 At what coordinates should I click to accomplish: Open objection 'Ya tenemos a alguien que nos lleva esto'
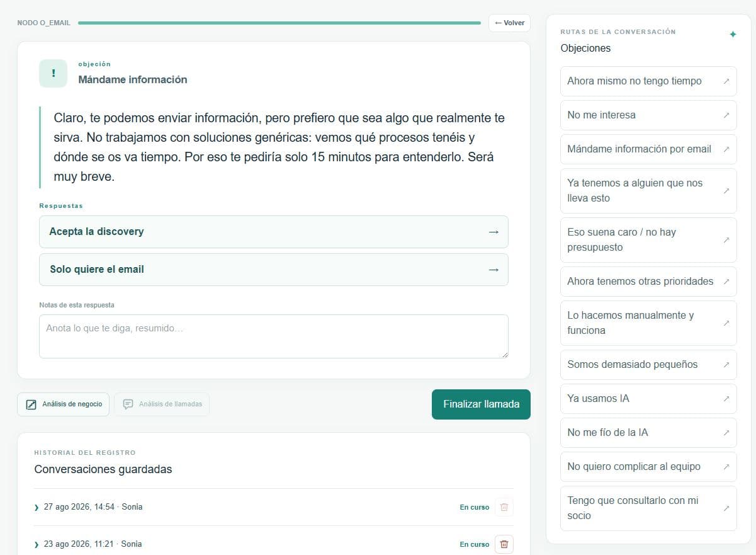(648, 191)
